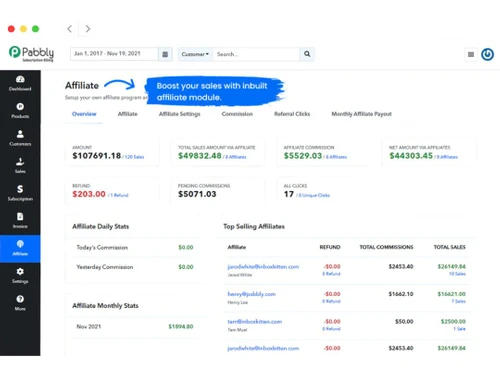Open Settings gear in the sidebar

click(20, 272)
